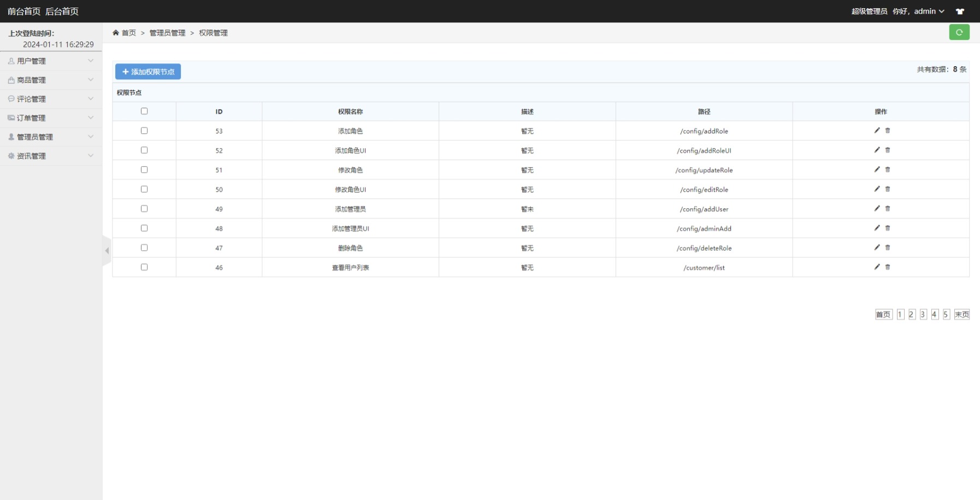The height and width of the screenshot is (500, 980).
Task: Edit the 添加管理员UI permission entry
Action: point(877,228)
